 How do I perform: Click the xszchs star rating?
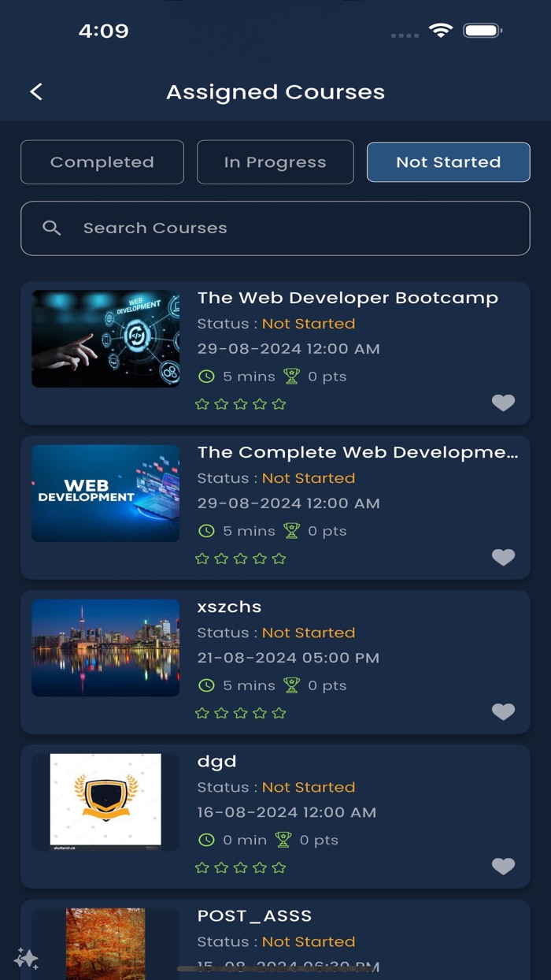(241, 713)
